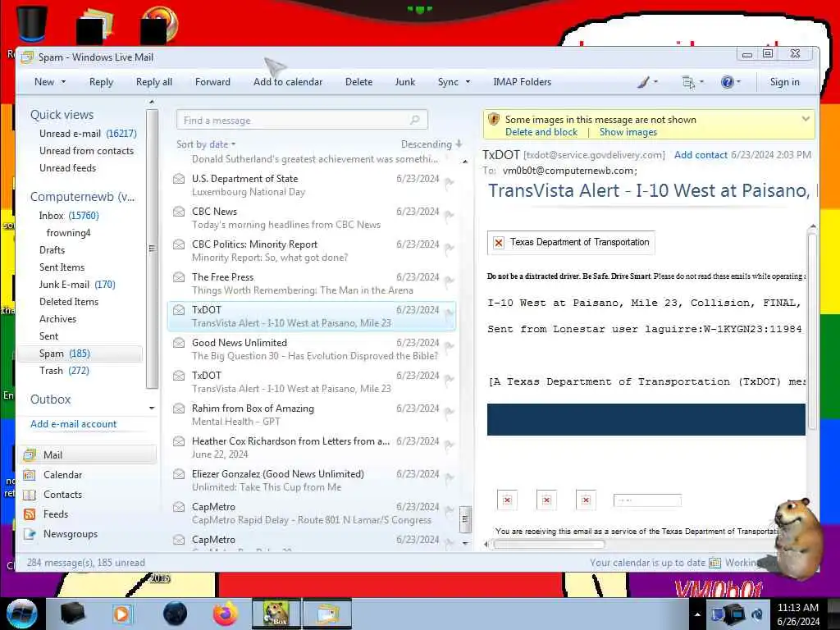Click Show images link
The width and height of the screenshot is (840, 630).
click(628, 132)
